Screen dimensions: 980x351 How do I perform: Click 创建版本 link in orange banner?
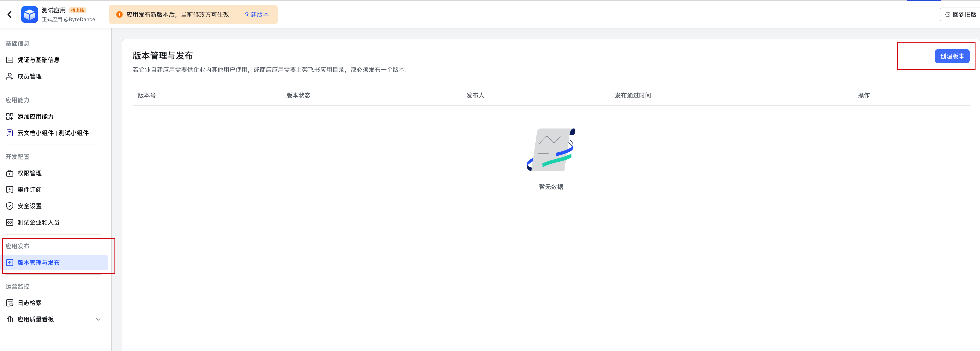pyautogui.click(x=256, y=14)
